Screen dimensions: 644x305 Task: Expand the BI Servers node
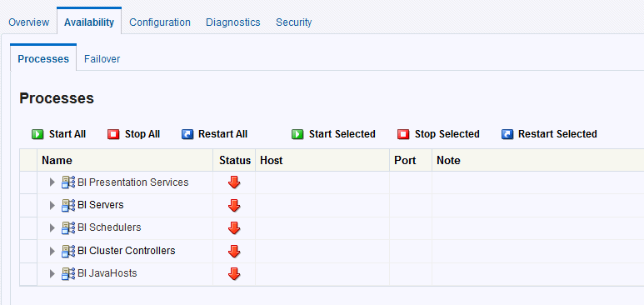[52, 205]
